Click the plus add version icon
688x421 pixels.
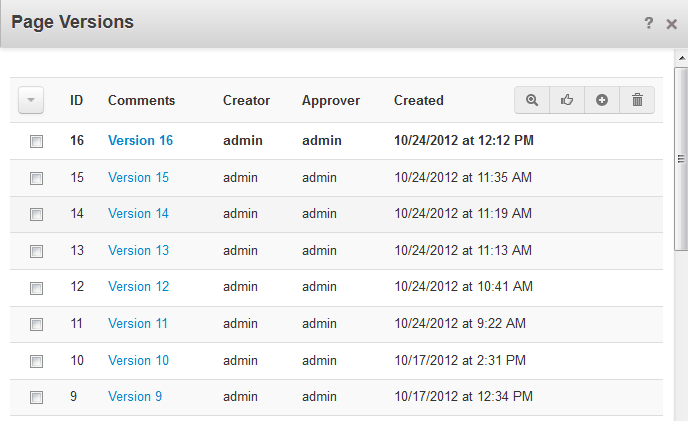tap(602, 100)
